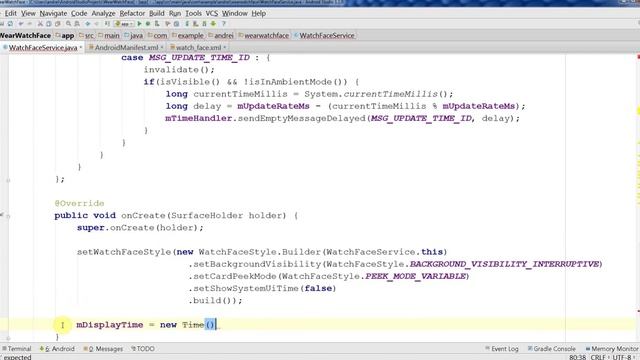This screenshot has width=640, height=360.
Task: Click the Replace icon in toolbar
Action: (77, 24)
